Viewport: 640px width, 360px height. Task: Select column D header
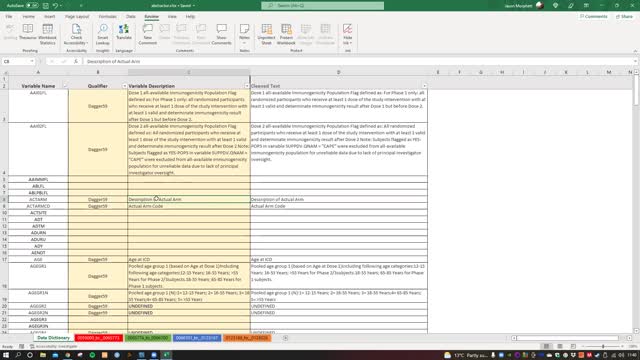pyautogui.click(x=338, y=72)
